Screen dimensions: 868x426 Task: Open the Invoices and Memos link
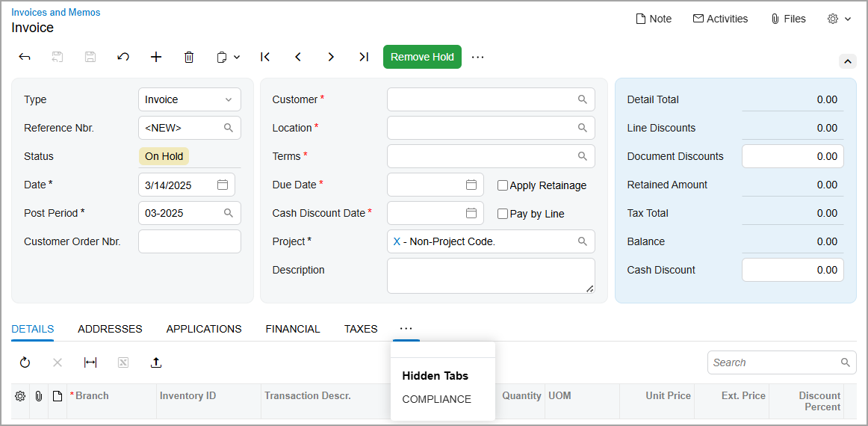click(56, 12)
